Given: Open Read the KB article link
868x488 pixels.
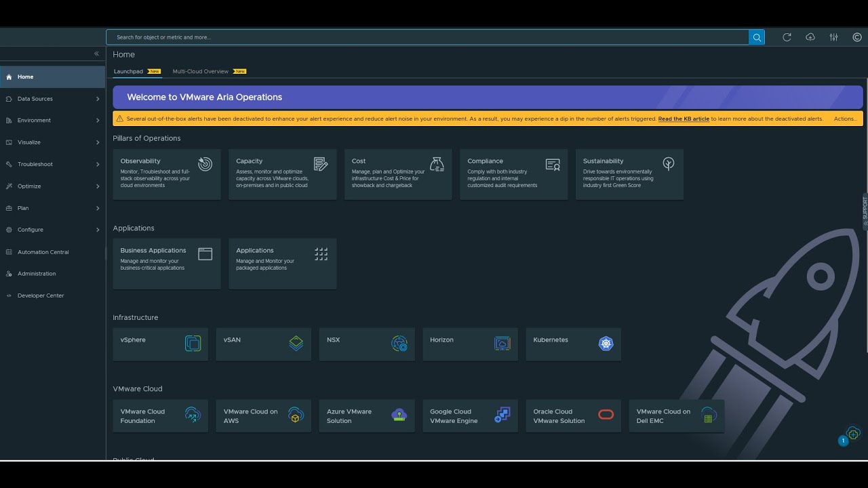Looking at the screenshot, I should pyautogui.click(x=684, y=119).
